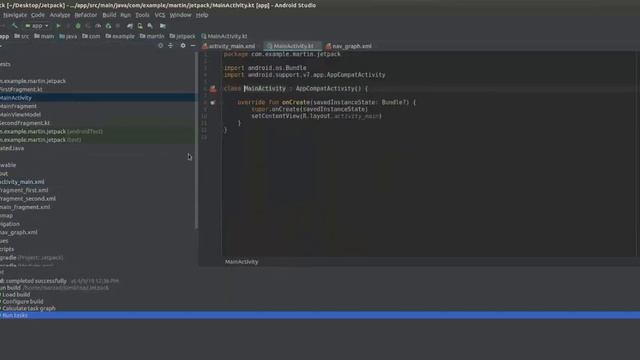Open the AVD Manager icon
Screen dimensions: 640x360
140,26
